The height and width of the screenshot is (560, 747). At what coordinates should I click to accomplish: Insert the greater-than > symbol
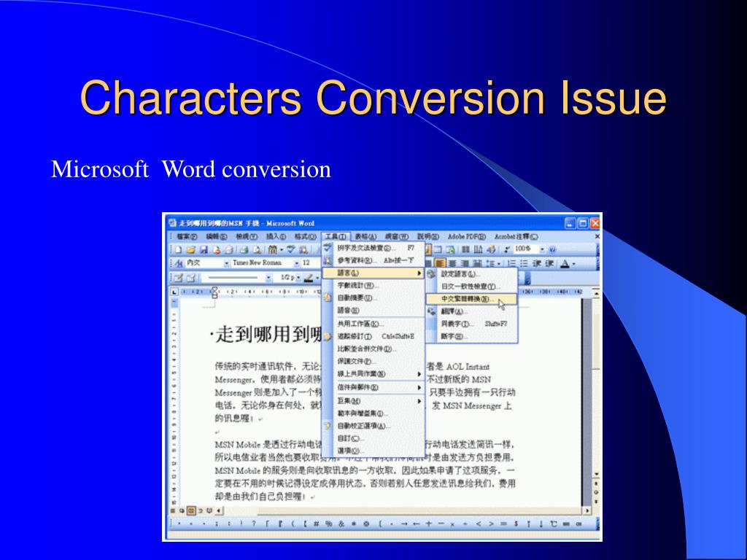pyautogui.click(x=491, y=524)
